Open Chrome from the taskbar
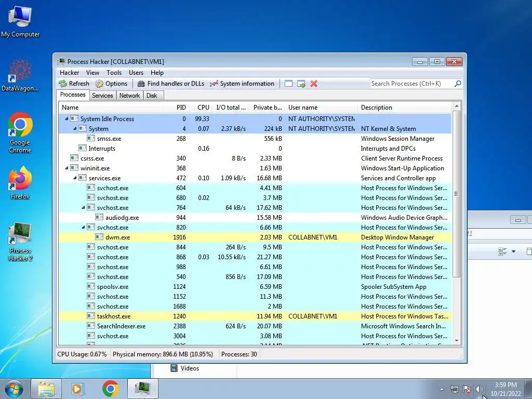Image resolution: width=532 pixels, height=399 pixels. coord(110,389)
